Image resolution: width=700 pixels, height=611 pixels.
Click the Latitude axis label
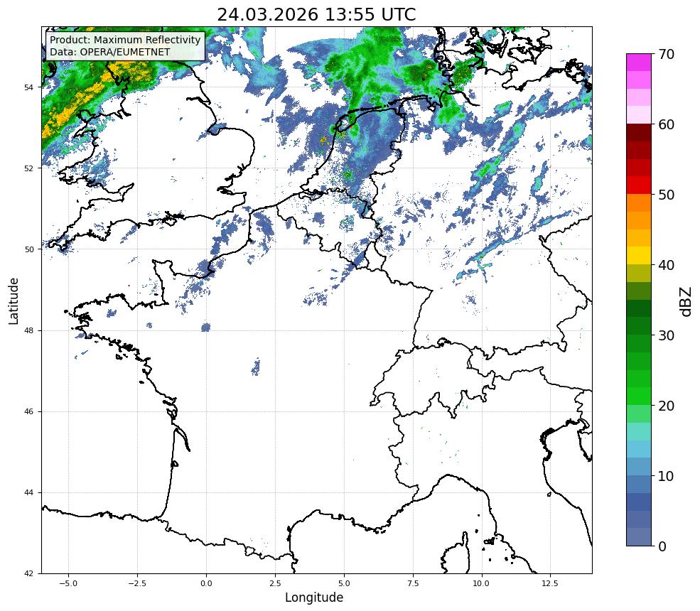tap(14, 301)
